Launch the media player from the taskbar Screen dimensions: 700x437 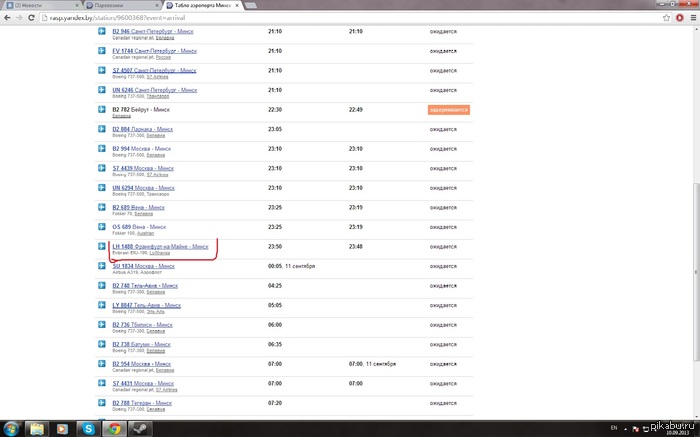(62, 429)
